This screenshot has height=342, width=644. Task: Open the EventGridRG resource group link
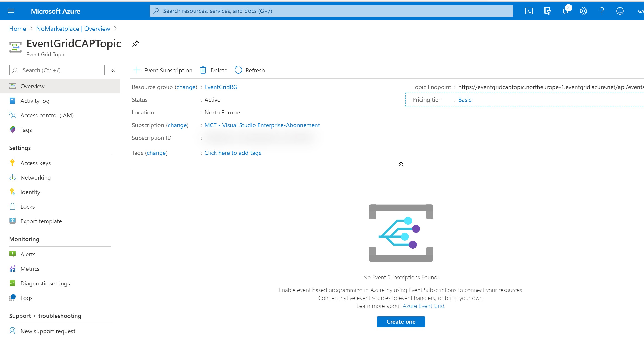point(220,87)
